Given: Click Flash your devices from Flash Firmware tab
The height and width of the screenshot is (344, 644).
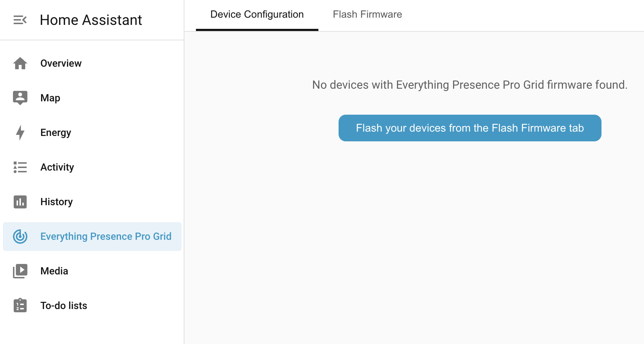Looking at the screenshot, I should pyautogui.click(x=469, y=128).
